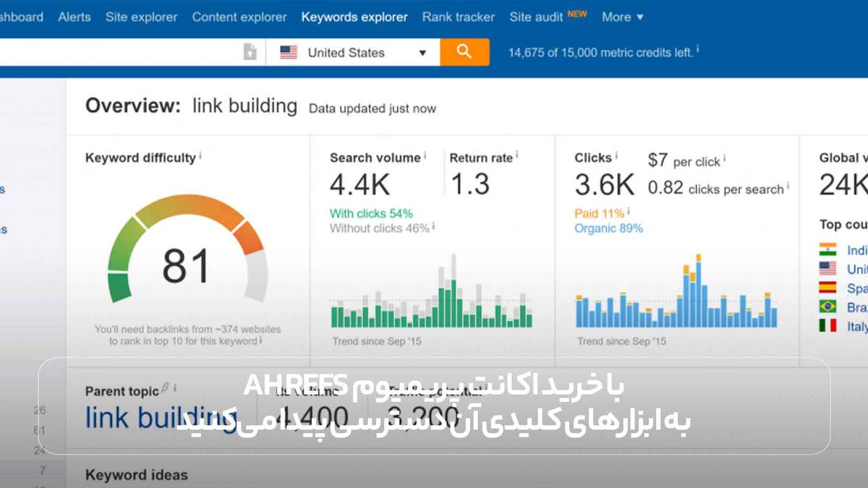Viewport: 868px width, 488px height.
Task: Click info icon next to metric credits
Action: (698, 50)
